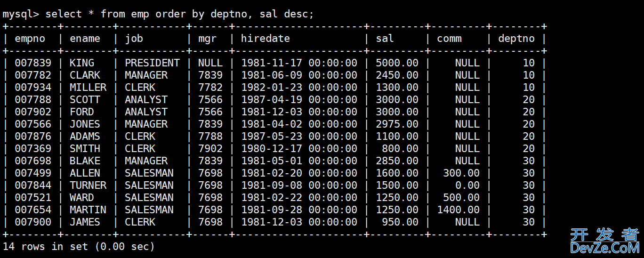Click the 'job' column header
The height and width of the screenshot is (258, 644).
134,39
